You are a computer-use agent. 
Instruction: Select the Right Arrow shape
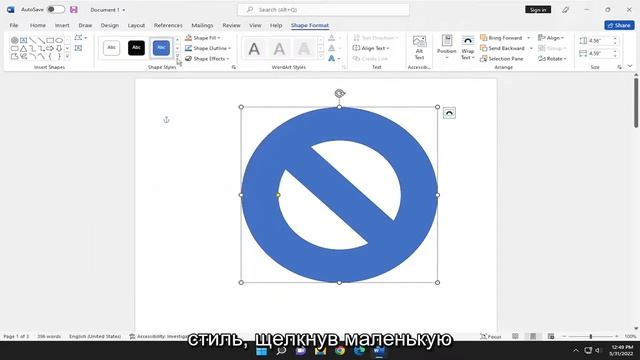[50, 48]
